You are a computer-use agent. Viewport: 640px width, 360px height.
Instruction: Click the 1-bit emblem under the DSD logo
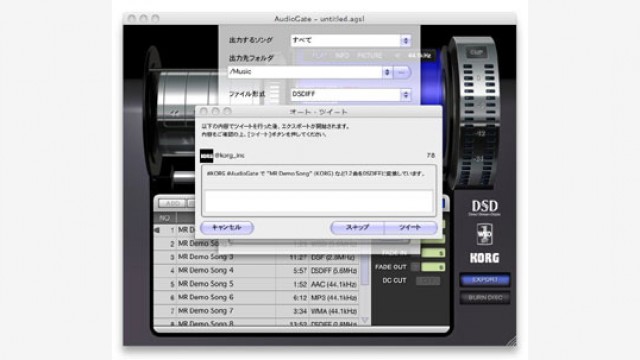484,234
